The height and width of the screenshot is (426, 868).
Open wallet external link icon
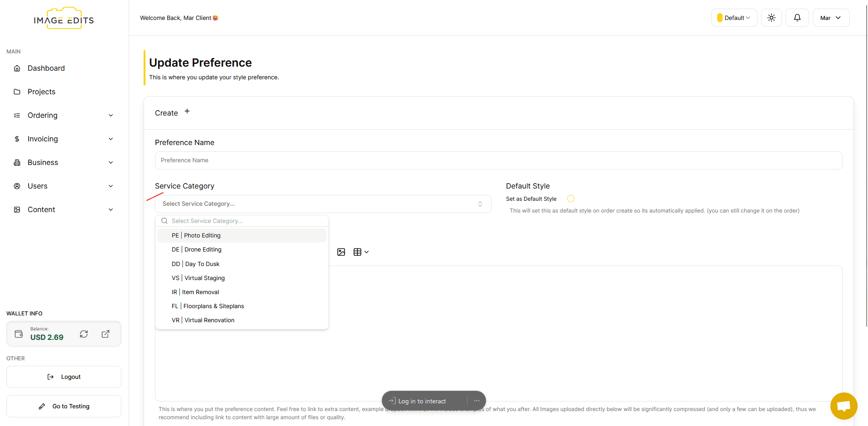pos(106,334)
